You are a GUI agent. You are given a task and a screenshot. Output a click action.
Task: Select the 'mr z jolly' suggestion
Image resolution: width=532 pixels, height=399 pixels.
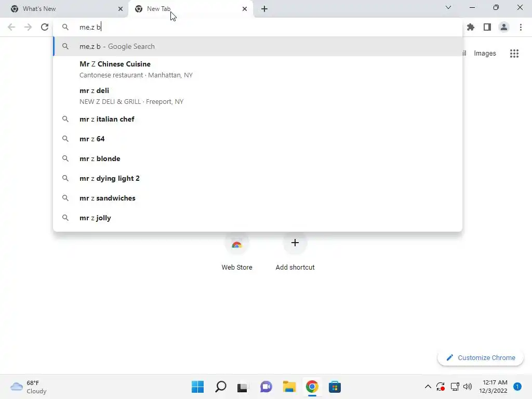(x=258, y=218)
